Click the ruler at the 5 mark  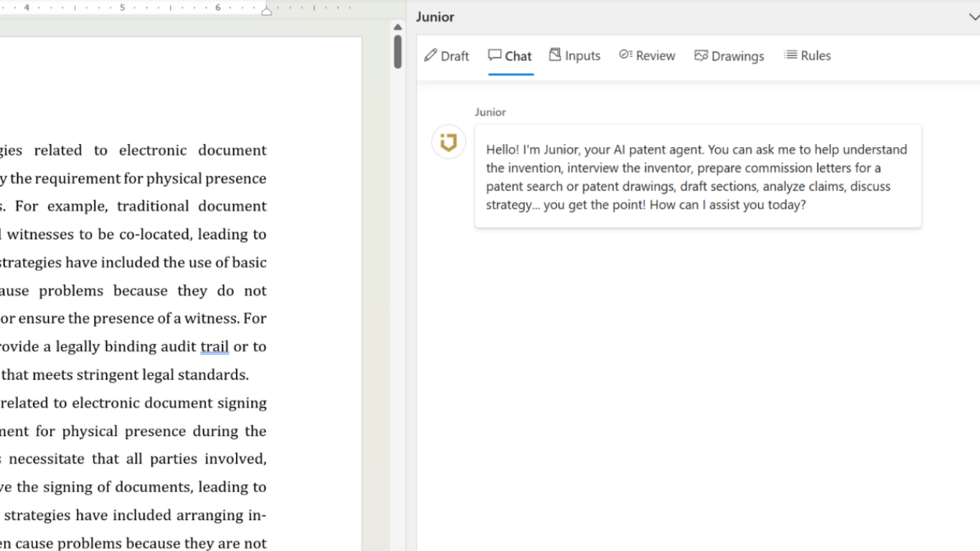point(122,8)
